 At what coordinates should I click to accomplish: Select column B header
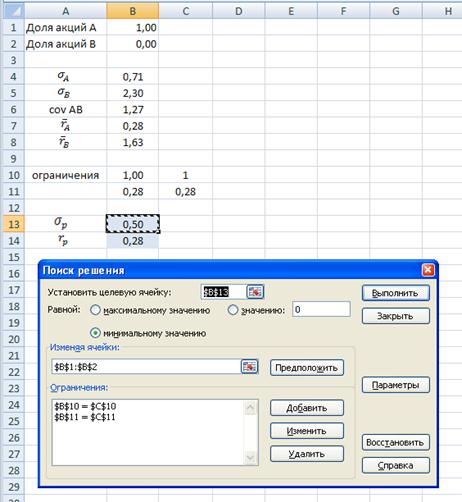pos(133,11)
